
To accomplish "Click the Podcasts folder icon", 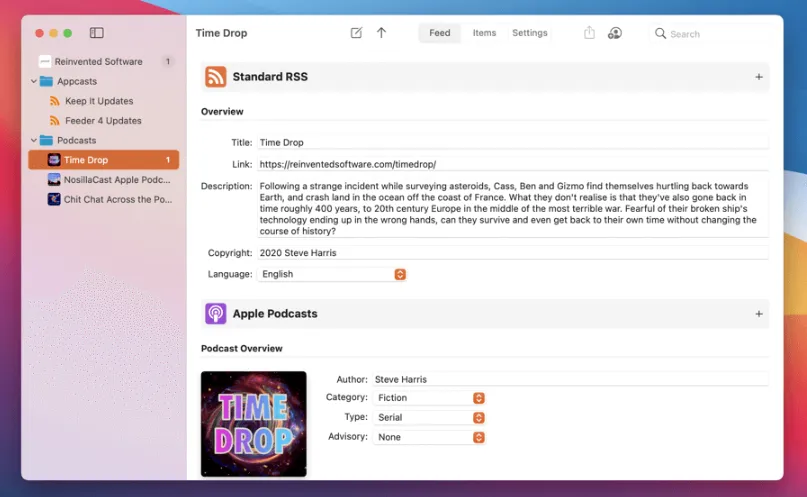I will [46, 140].
